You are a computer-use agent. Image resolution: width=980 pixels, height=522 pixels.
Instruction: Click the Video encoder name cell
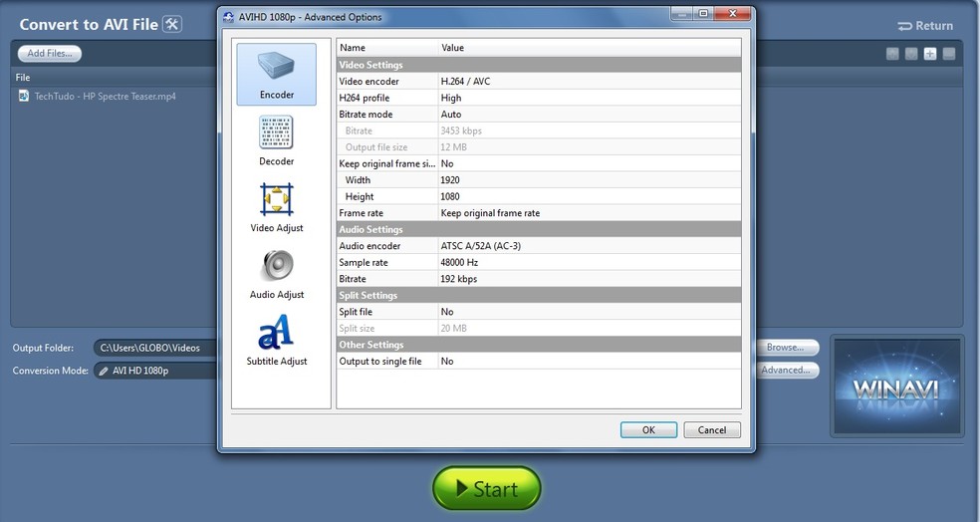click(387, 82)
